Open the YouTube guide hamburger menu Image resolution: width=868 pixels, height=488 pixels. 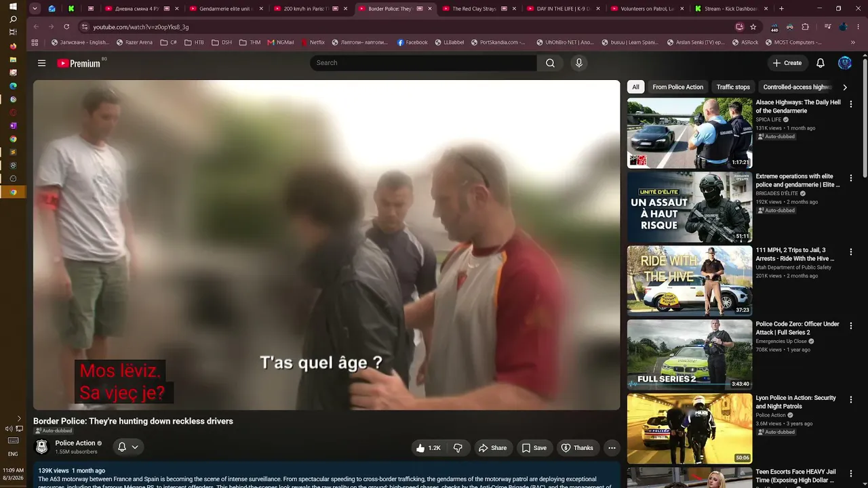coord(41,63)
